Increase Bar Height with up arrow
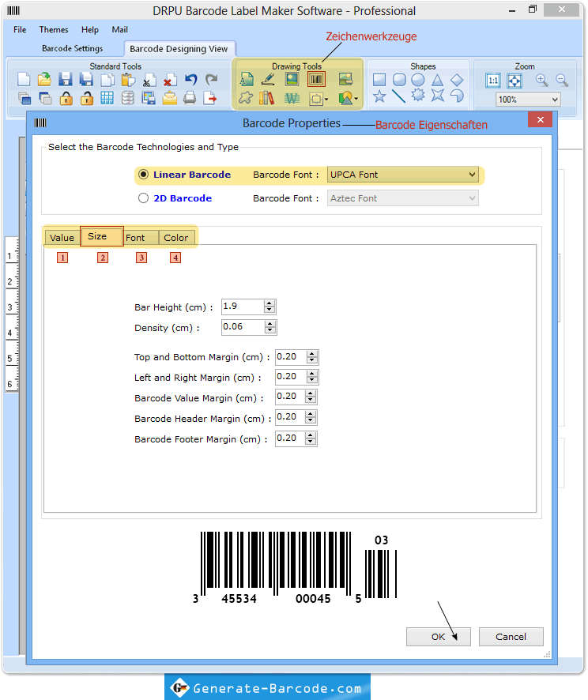This screenshot has width=588, height=700. click(269, 303)
